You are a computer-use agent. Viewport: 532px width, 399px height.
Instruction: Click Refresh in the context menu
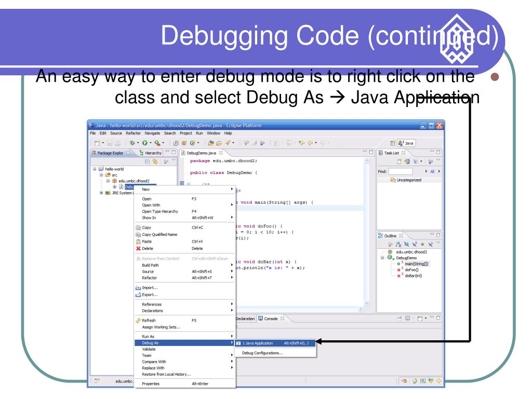point(185,320)
